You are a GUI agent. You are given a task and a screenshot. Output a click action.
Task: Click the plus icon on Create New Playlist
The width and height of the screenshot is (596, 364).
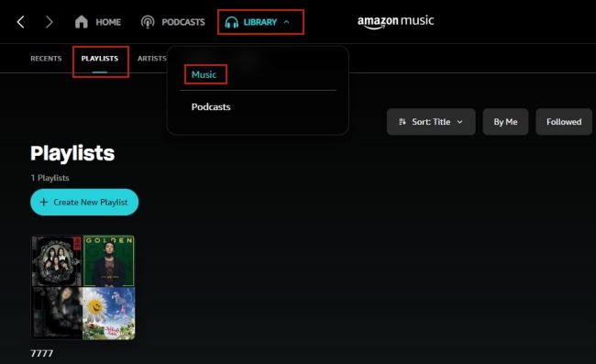44,202
